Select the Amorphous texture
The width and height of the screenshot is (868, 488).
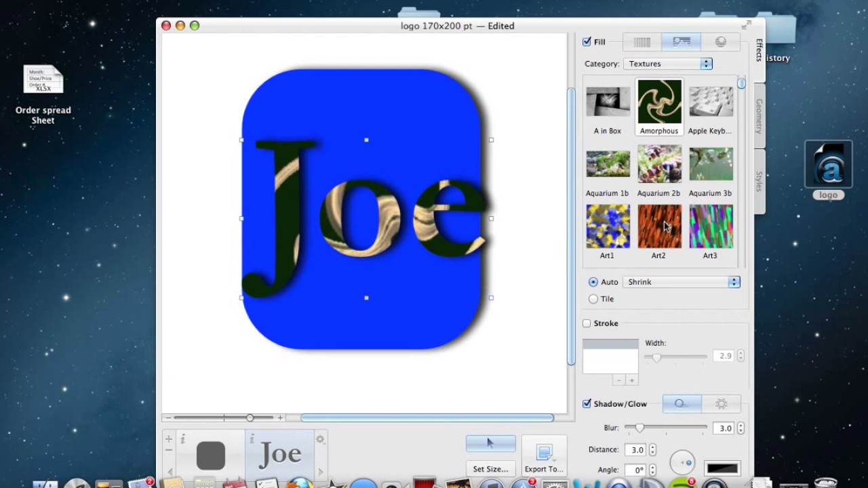tap(659, 107)
